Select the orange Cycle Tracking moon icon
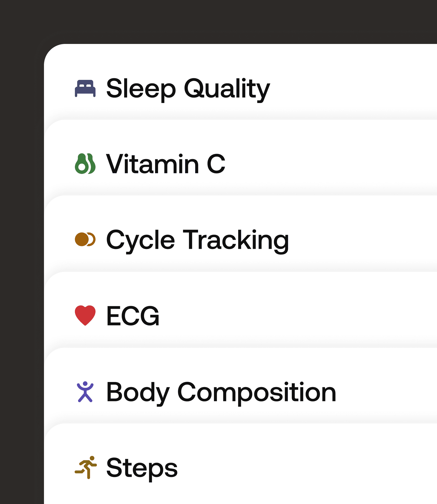 (85, 239)
